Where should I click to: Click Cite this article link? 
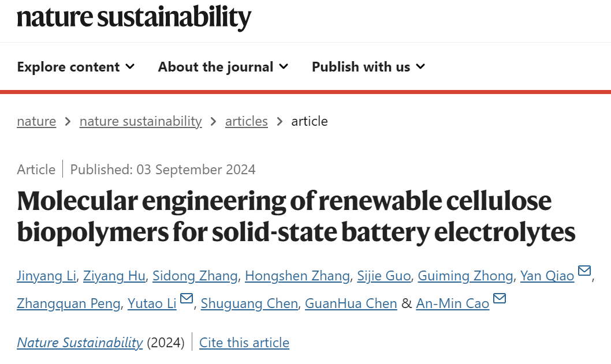pyautogui.click(x=244, y=343)
